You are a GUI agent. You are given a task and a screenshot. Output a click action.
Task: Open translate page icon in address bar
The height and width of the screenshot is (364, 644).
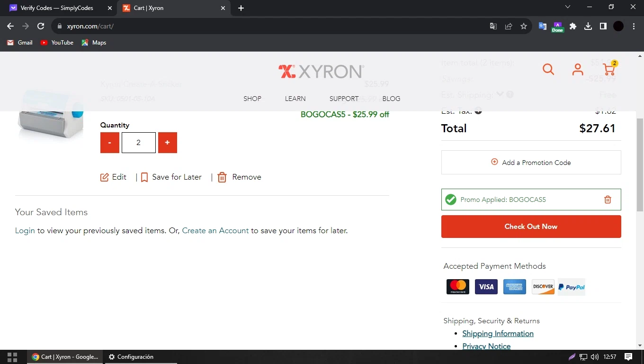click(x=493, y=26)
